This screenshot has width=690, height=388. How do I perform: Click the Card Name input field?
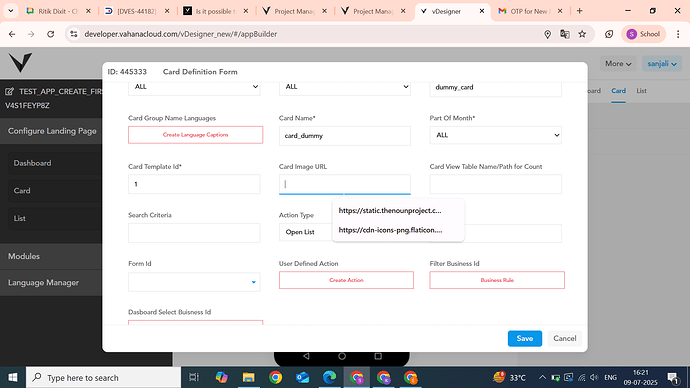(x=345, y=135)
